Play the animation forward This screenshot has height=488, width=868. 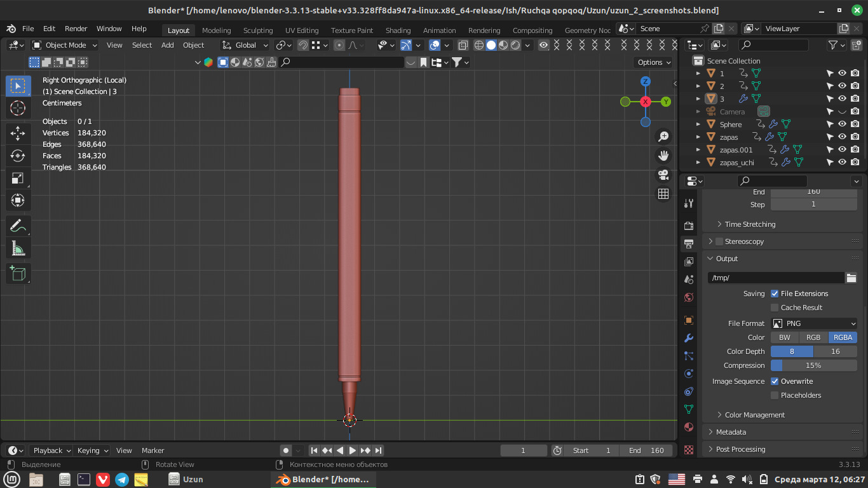(x=352, y=451)
